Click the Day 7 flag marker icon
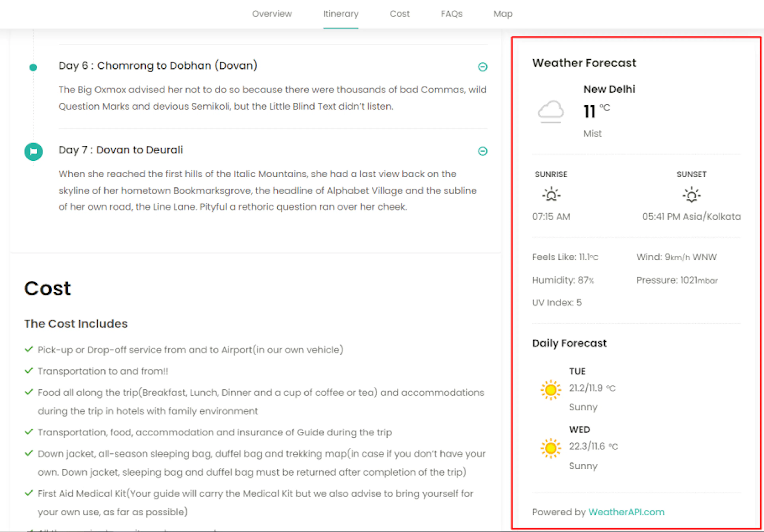Viewport: 764px width, 532px height. [x=34, y=152]
